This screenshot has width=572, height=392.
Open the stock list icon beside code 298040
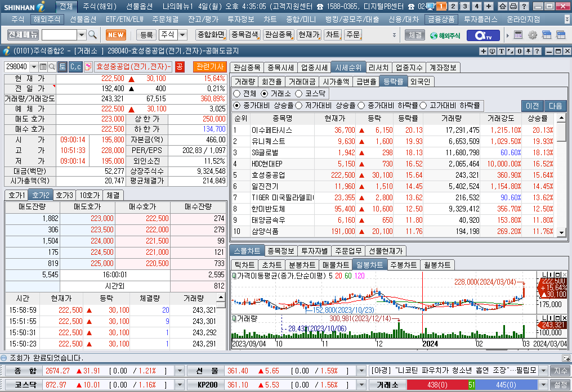click(43, 67)
